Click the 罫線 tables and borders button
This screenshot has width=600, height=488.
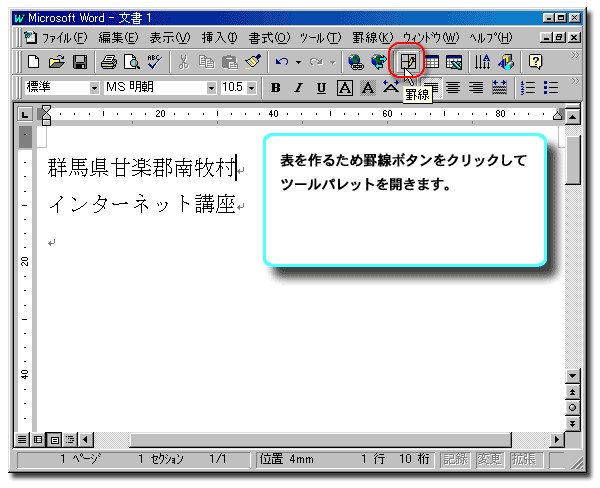[408, 62]
